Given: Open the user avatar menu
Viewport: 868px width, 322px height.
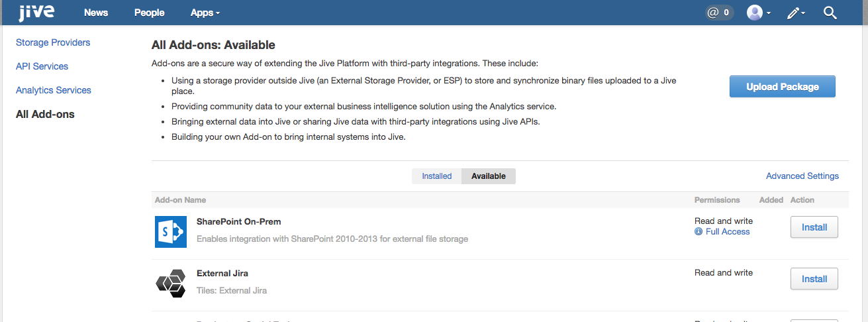Looking at the screenshot, I should point(759,13).
